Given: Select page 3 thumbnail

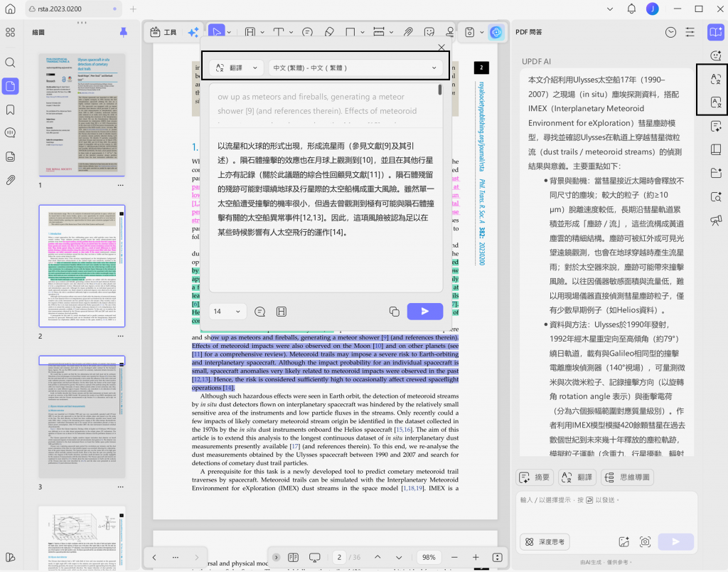Looking at the screenshot, I should (82, 417).
